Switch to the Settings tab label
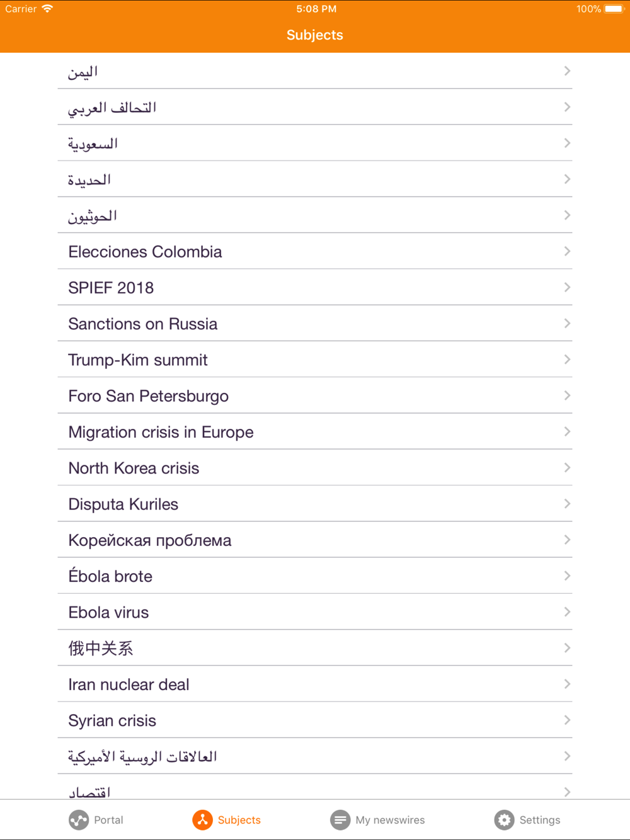 point(540,820)
